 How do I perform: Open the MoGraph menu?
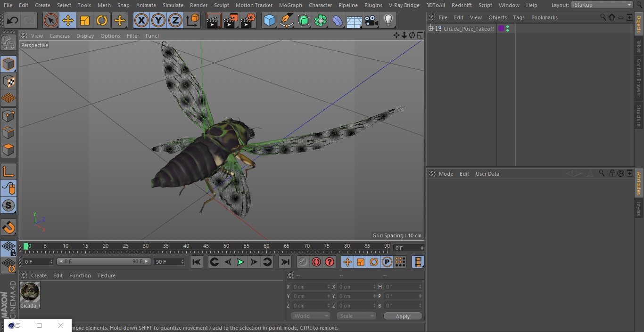tap(290, 5)
